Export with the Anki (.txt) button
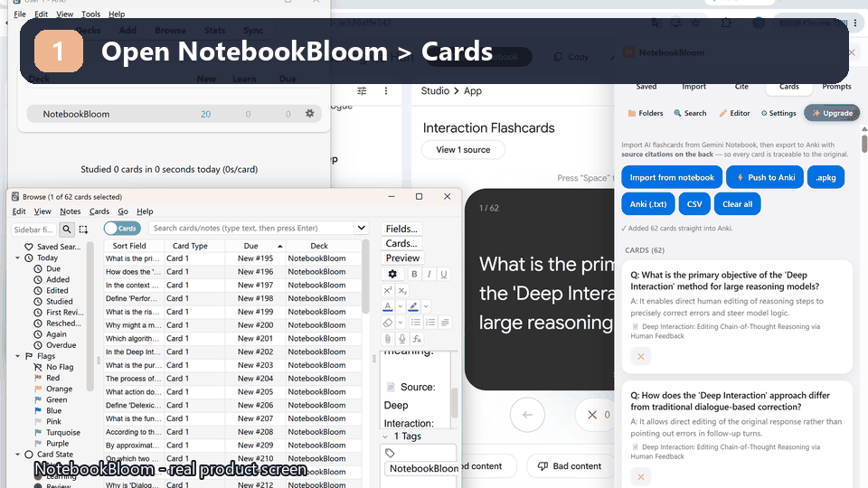 click(647, 203)
